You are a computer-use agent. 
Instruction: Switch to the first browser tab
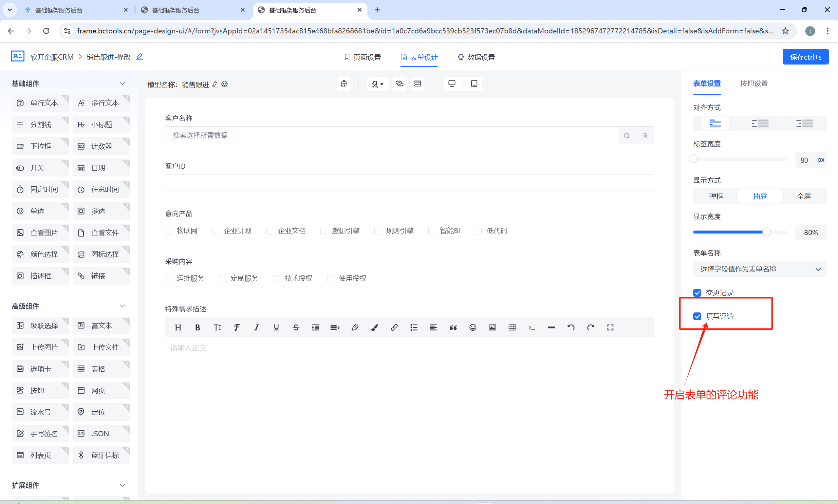click(76, 10)
